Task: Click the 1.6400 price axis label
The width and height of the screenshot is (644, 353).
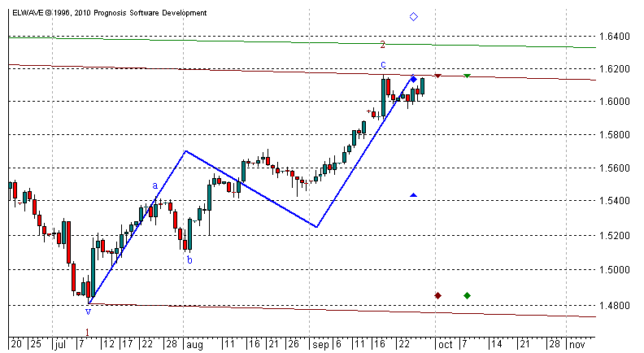Action: coord(615,37)
